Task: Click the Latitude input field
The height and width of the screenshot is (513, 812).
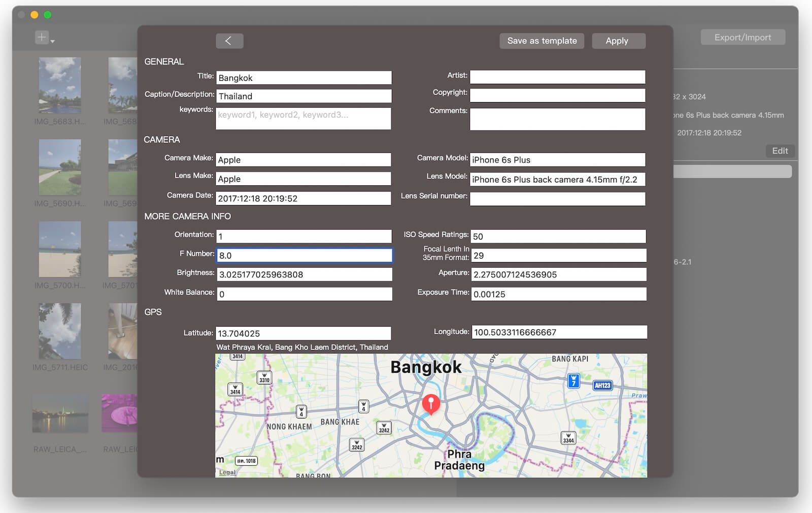Action: click(303, 333)
